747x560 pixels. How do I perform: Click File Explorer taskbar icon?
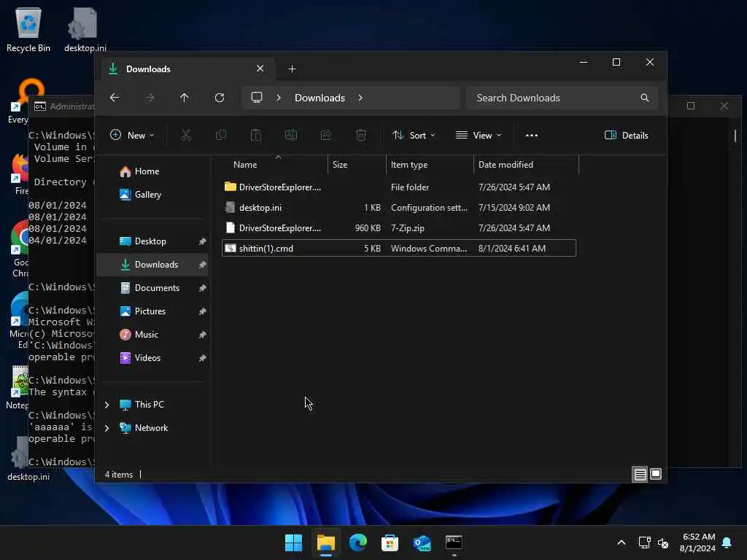(326, 542)
